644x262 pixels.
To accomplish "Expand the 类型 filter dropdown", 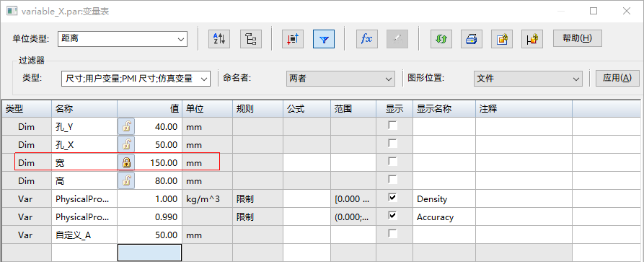I will [x=136, y=79].
